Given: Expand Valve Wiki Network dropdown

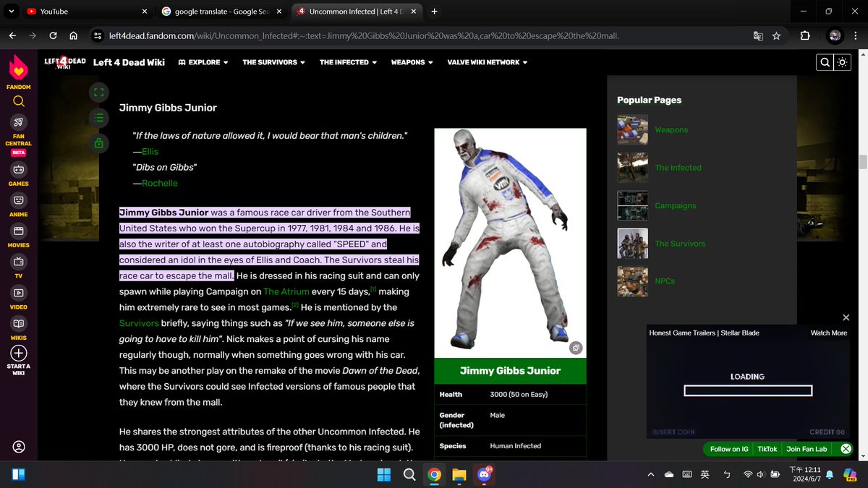Looking at the screenshot, I should [488, 62].
